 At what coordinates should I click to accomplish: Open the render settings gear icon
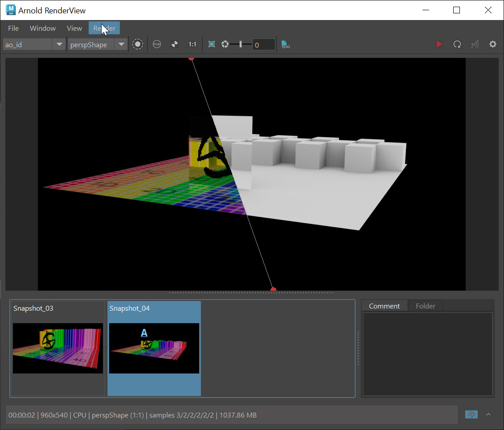tap(492, 44)
